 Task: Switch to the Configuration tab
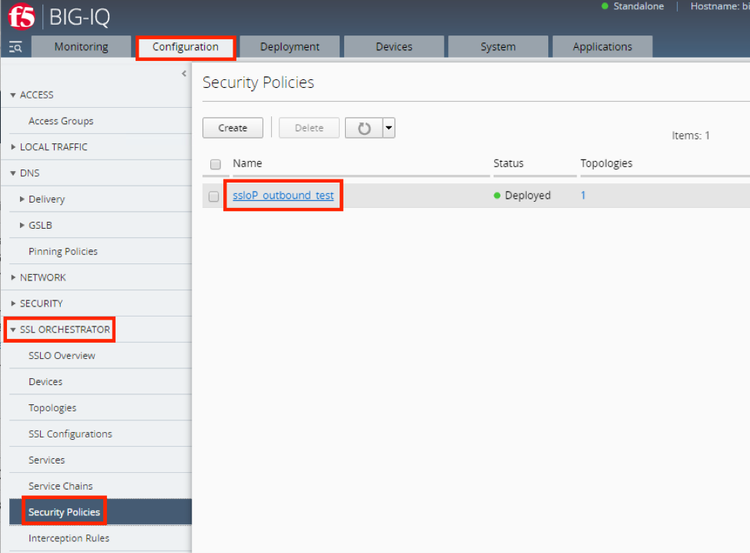click(186, 47)
